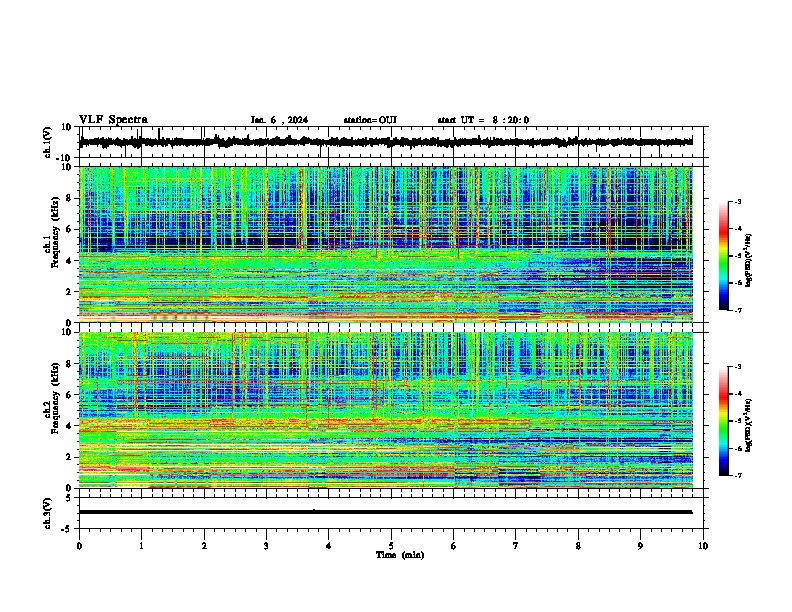Click the ch.1 spectrogram color scale bar
This screenshot has width=792, height=612.
click(x=723, y=256)
